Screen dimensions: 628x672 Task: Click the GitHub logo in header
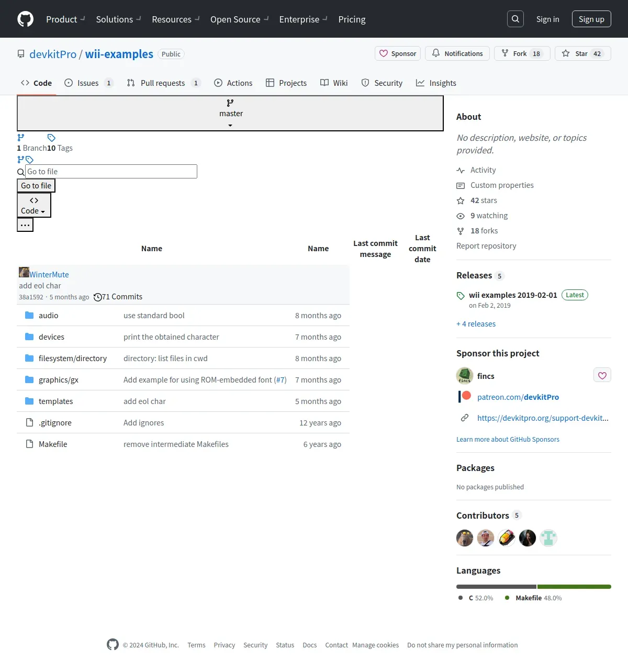coord(25,19)
